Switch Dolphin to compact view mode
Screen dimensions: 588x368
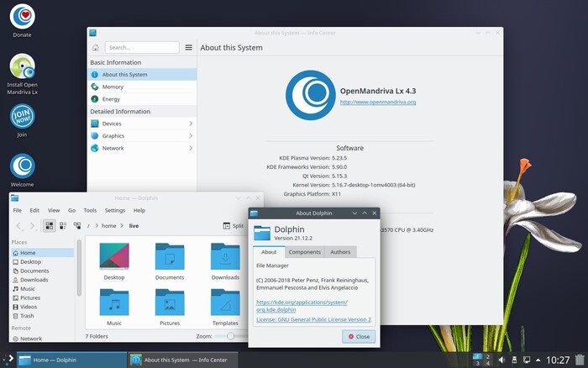coord(63,226)
